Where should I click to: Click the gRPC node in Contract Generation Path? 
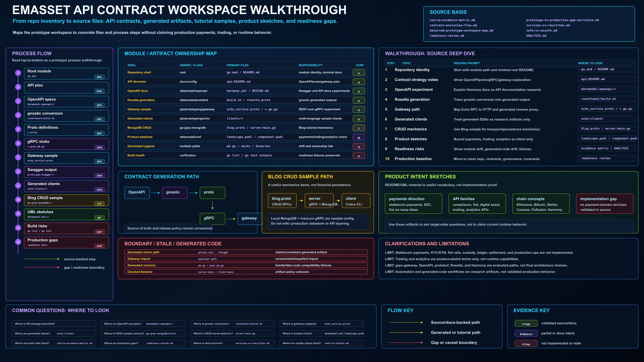(x=212, y=219)
